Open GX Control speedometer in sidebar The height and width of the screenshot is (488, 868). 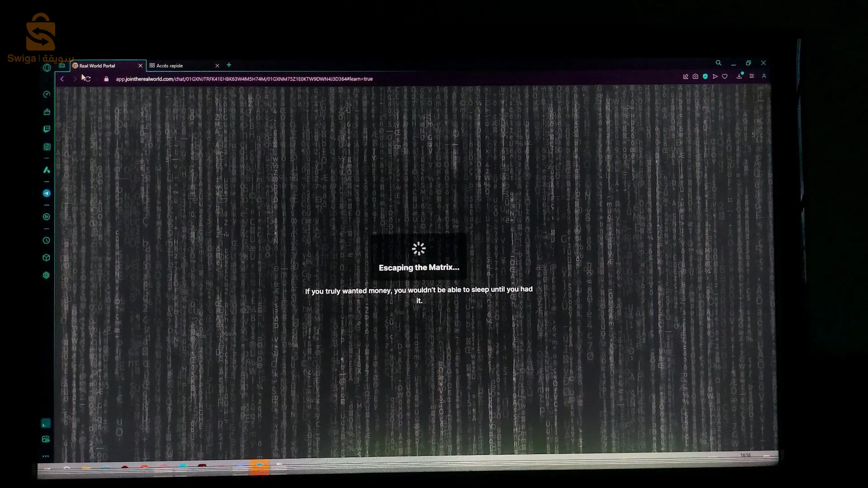click(x=47, y=94)
